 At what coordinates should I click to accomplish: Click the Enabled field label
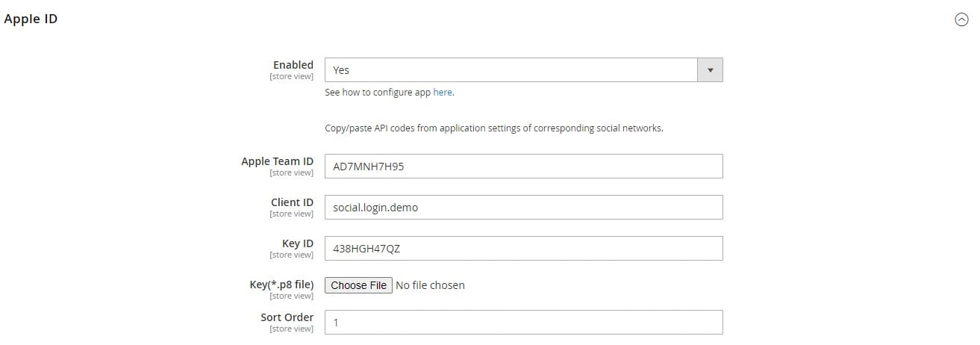[x=293, y=65]
